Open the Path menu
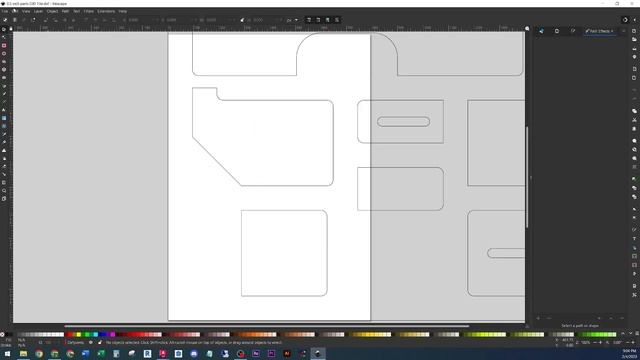The image size is (640, 360). pos(65,11)
